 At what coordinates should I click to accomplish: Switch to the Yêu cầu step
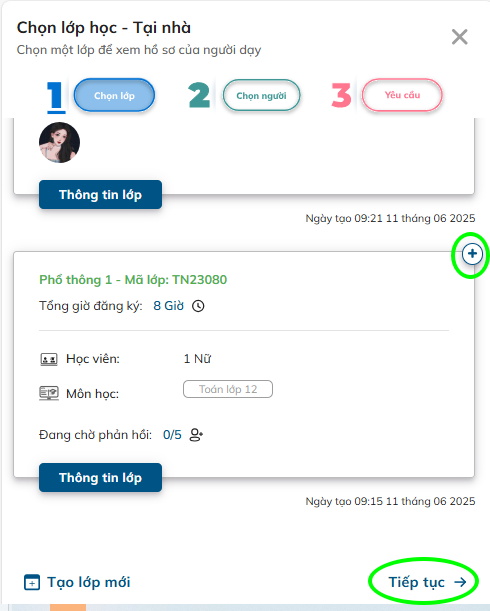(402, 95)
